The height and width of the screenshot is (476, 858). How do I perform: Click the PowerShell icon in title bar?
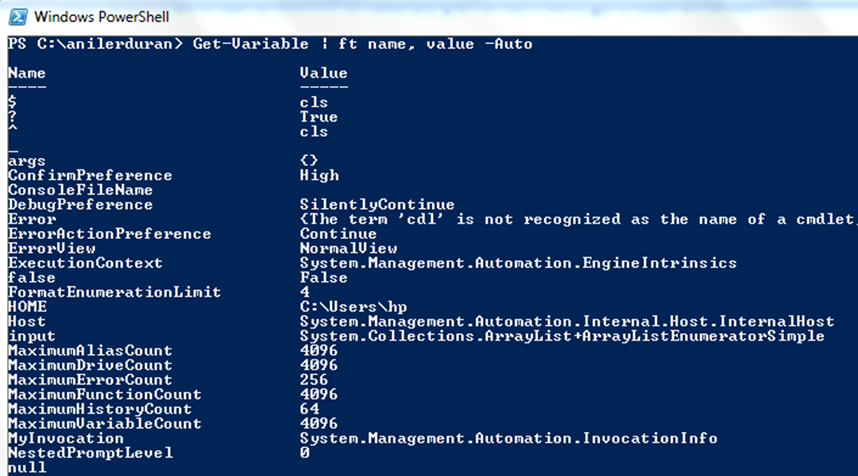point(18,16)
